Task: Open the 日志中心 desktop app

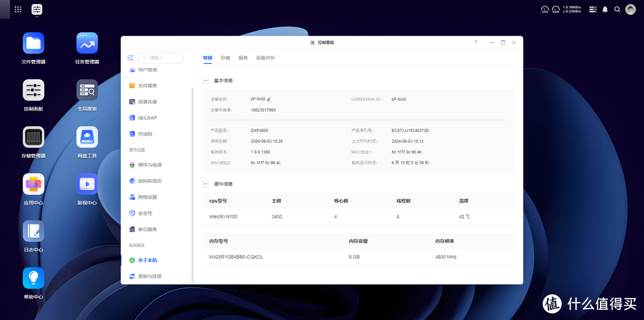Action: coord(33,231)
